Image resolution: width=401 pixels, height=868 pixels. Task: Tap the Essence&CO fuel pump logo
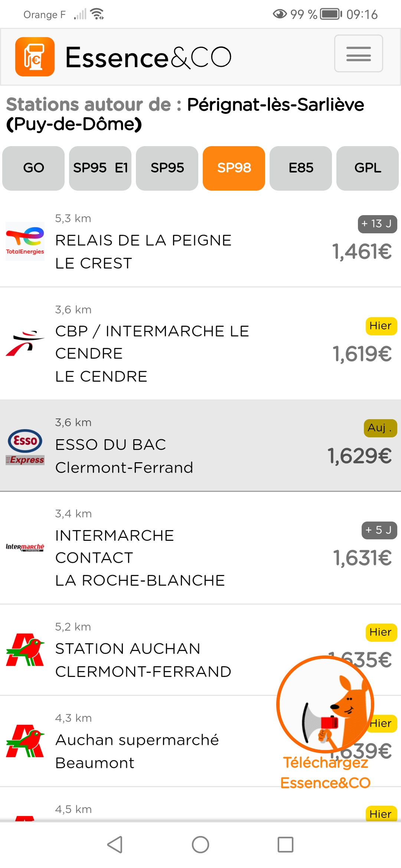(35, 57)
